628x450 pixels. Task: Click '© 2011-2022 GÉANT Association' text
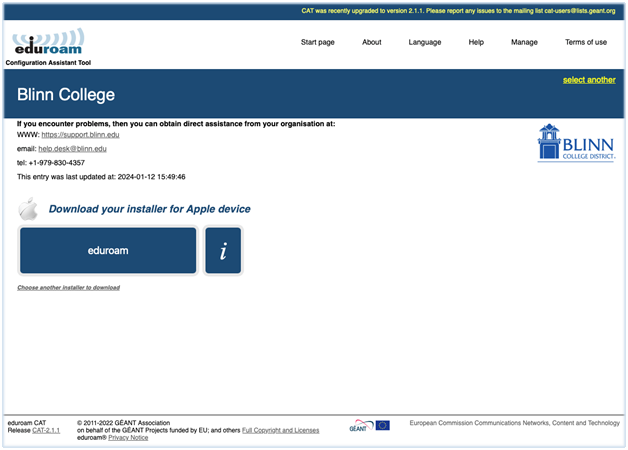coord(123,423)
